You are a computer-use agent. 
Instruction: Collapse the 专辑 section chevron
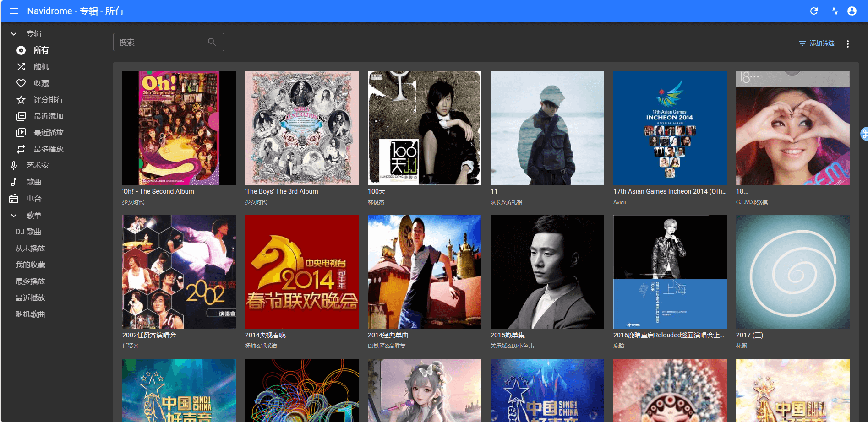click(14, 34)
